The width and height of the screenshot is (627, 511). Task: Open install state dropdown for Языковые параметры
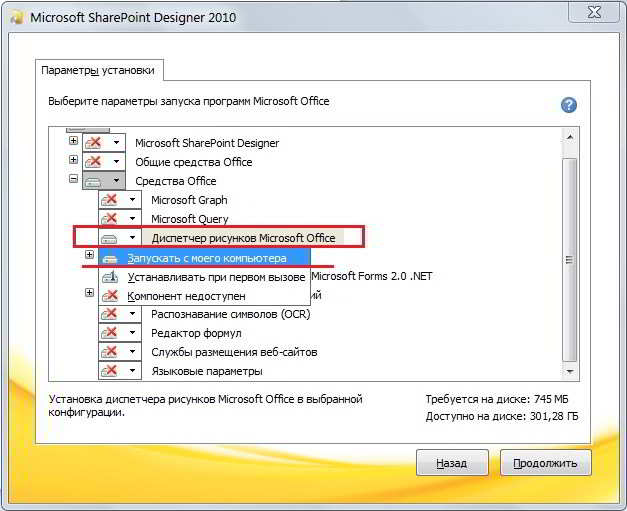coord(120,371)
